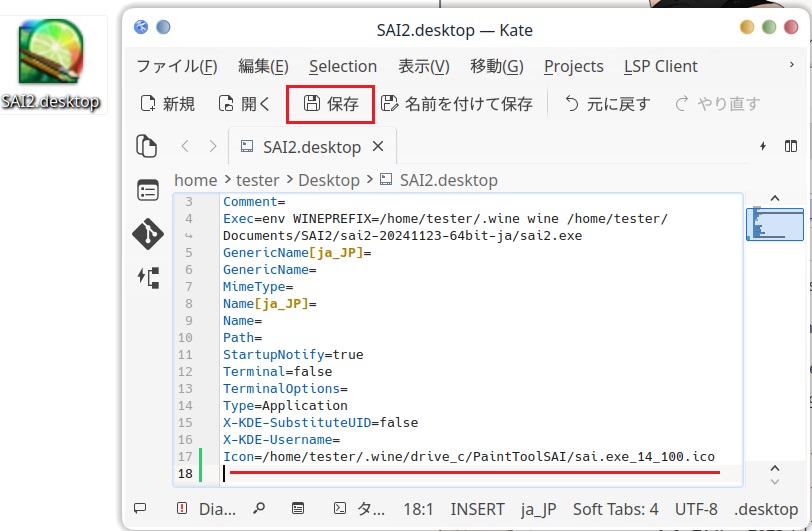Open the Soft Tabs: 4 indentation menu
812x531 pixels.
[615, 508]
